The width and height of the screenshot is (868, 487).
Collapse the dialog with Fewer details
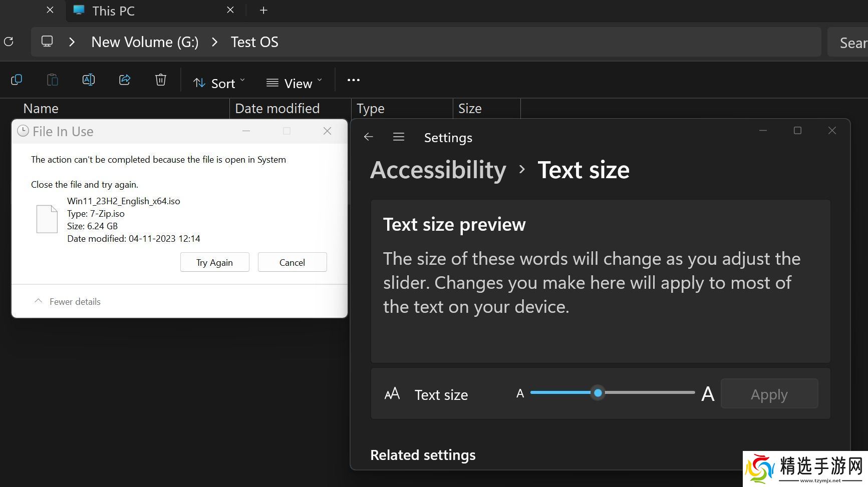click(68, 301)
